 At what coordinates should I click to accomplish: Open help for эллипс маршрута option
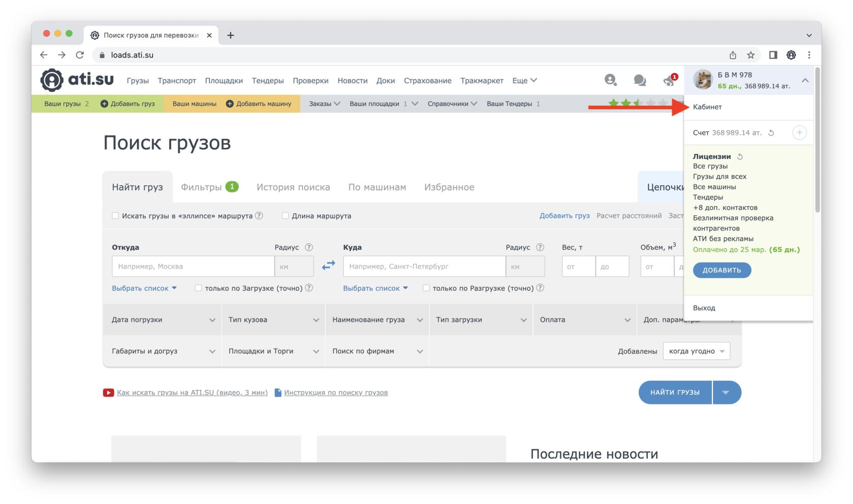point(259,216)
